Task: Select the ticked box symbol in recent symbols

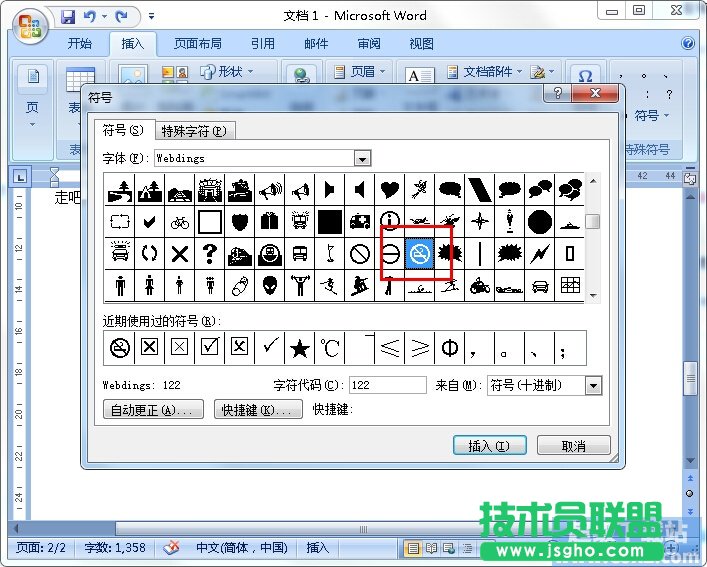Action: 209,348
